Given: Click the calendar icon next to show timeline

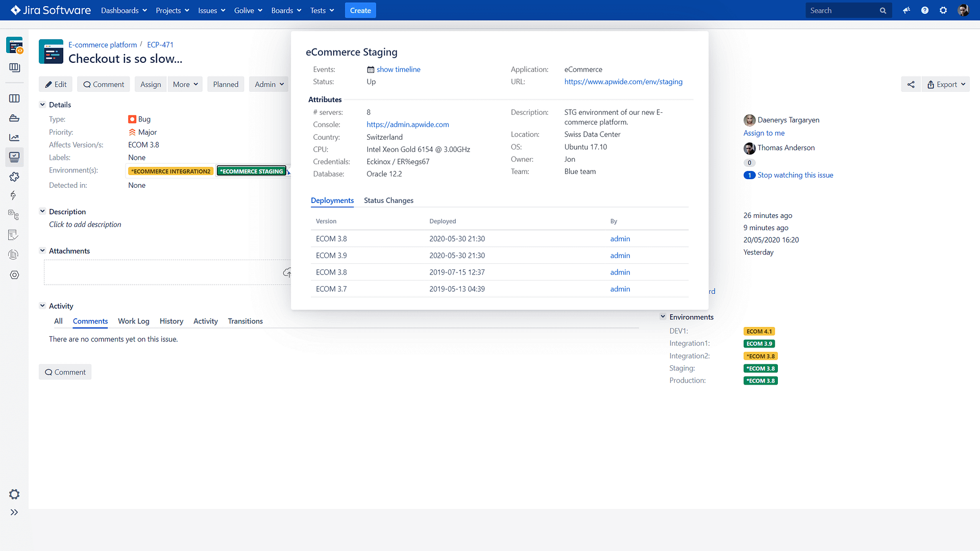Looking at the screenshot, I should [x=371, y=69].
